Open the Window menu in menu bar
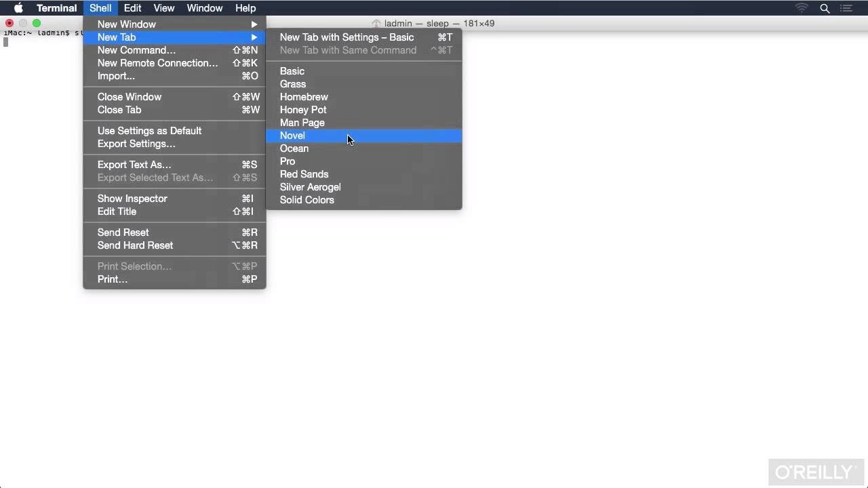Screen dimensions: 868x488 204,8
